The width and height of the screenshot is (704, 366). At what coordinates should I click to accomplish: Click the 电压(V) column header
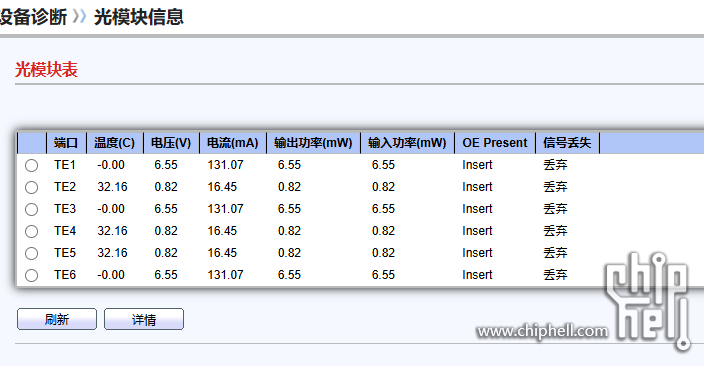pyautogui.click(x=171, y=143)
